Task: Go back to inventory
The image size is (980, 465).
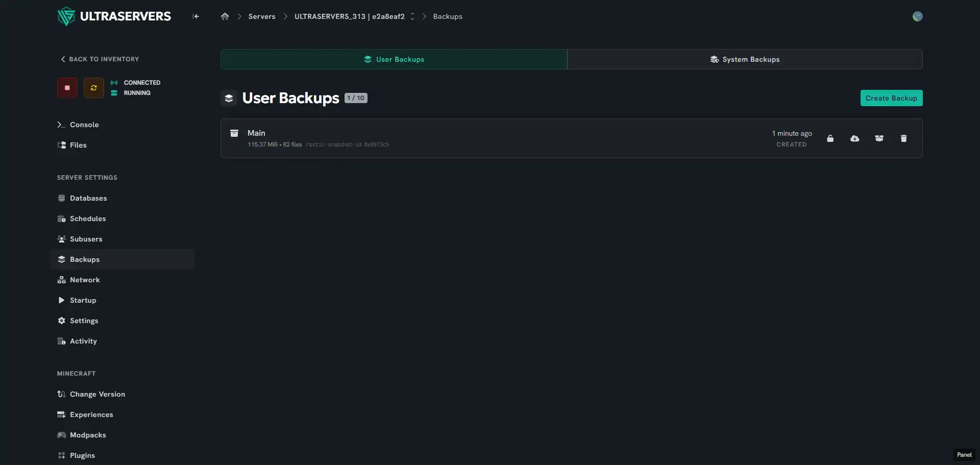Action: coord(100,59)
